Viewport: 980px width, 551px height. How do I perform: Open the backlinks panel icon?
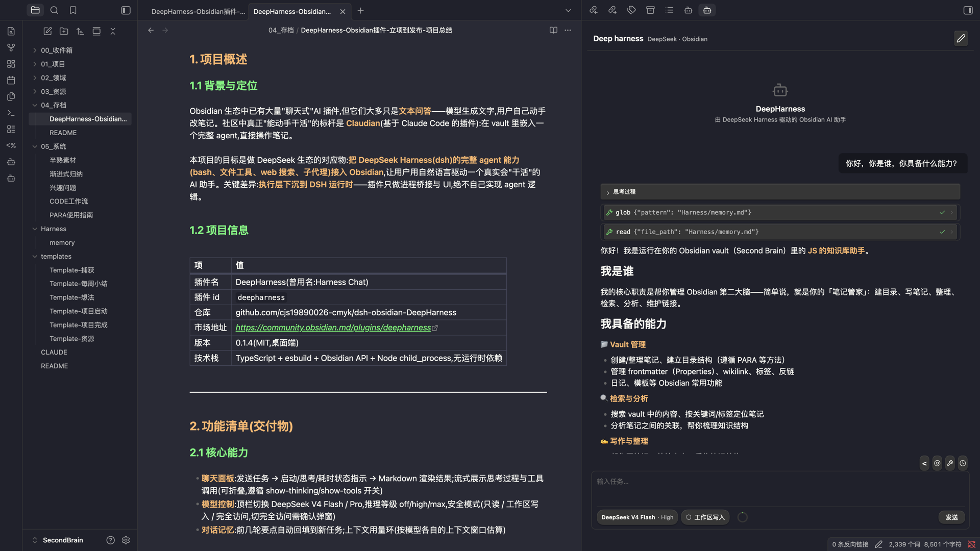pos(594,10)
